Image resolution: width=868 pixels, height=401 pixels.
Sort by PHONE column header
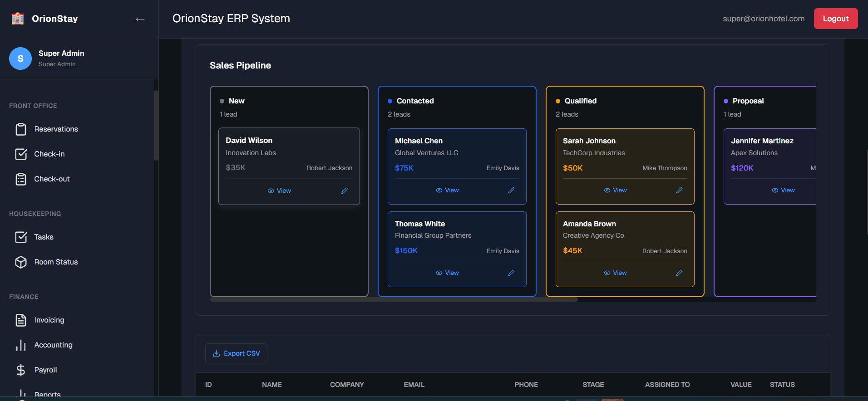click(526, 385)
